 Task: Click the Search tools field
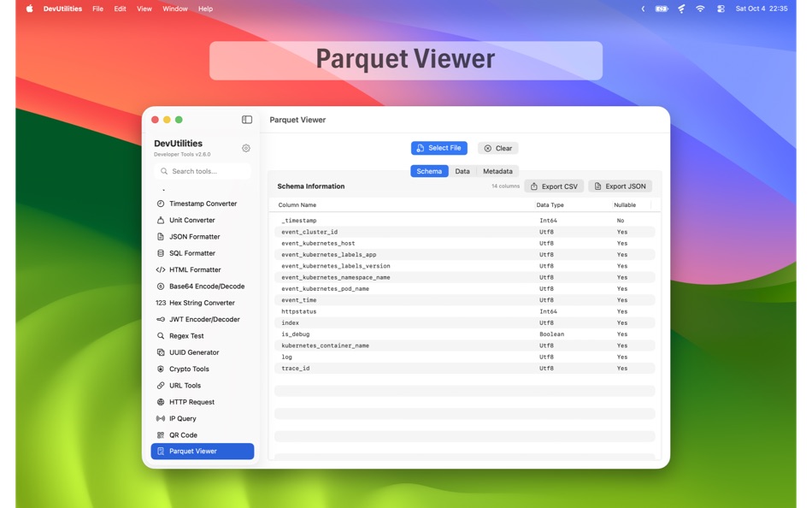(x=202, y=171)
